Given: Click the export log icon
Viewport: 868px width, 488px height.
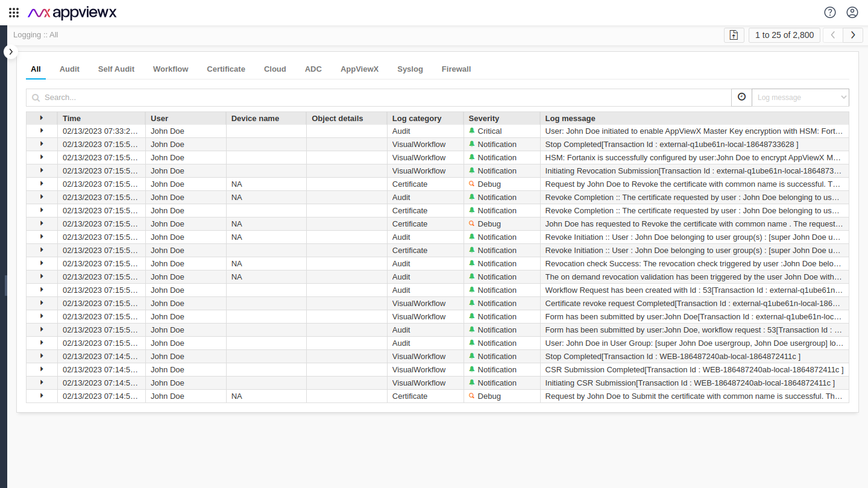Looking at the screenshot, I should point(734,35).
